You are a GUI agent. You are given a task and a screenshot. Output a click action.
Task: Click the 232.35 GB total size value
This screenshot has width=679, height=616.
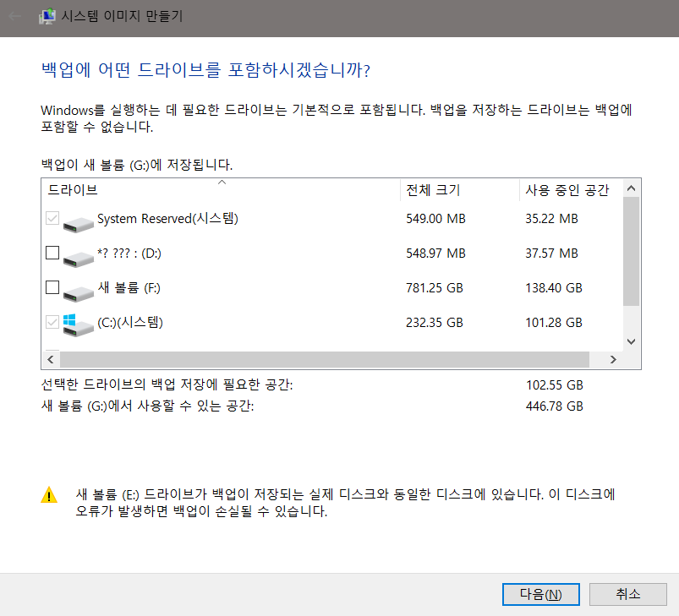pos(435,322)
